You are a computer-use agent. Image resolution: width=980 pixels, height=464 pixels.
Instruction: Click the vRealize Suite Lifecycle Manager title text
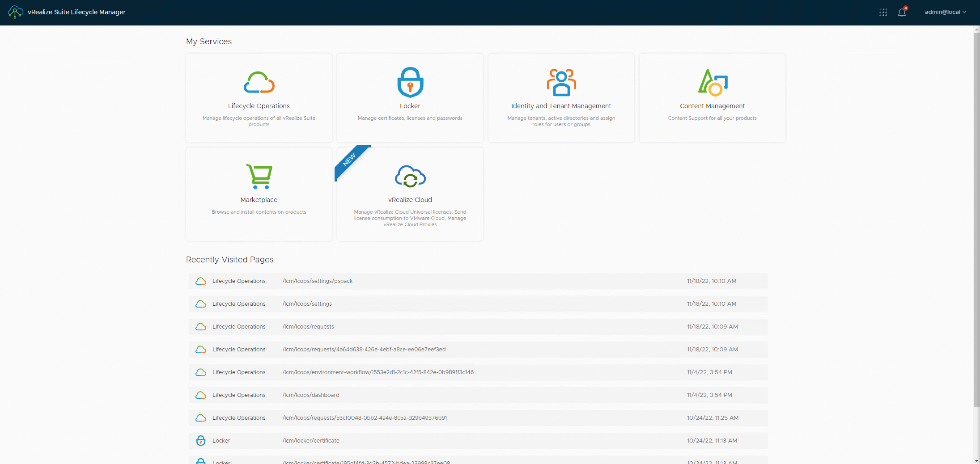tap(76, 12)
